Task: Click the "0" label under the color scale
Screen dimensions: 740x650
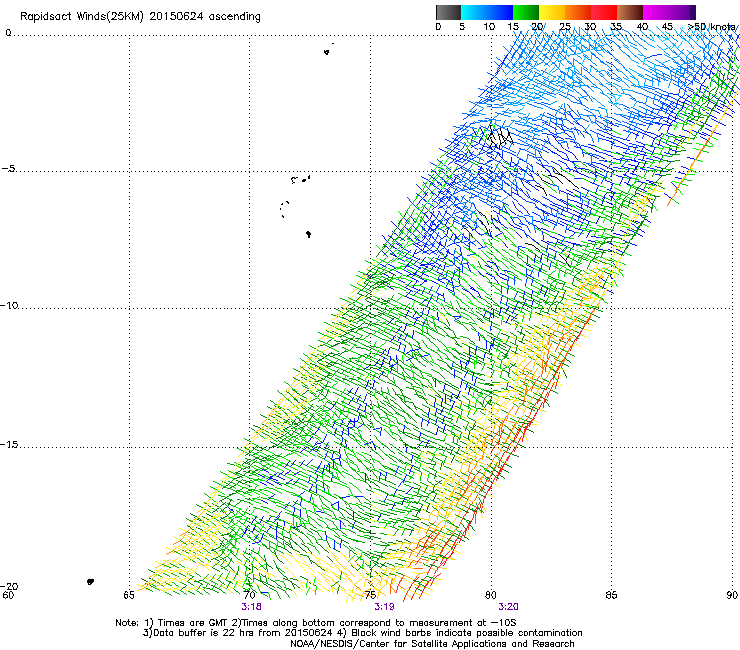Action: point(438,27)
